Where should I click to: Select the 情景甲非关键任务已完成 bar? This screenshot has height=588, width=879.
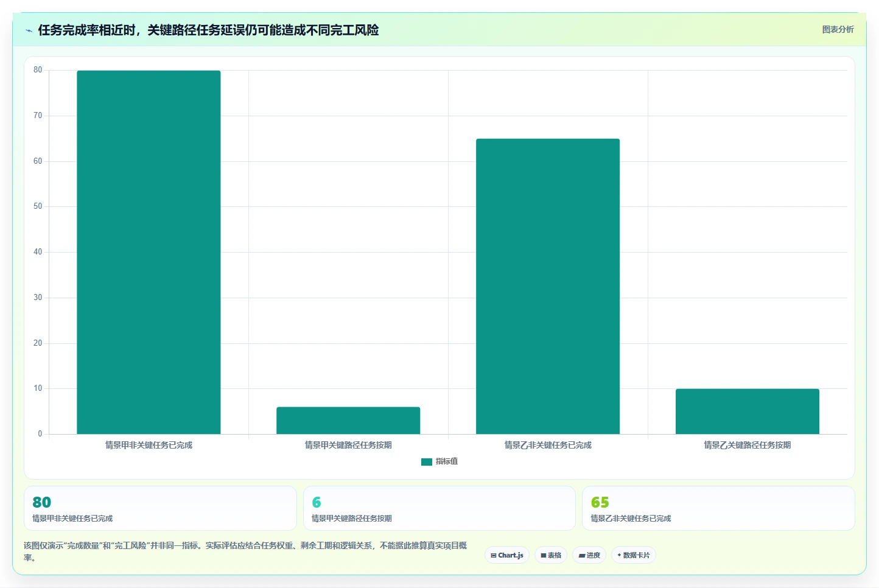[149, 252]
